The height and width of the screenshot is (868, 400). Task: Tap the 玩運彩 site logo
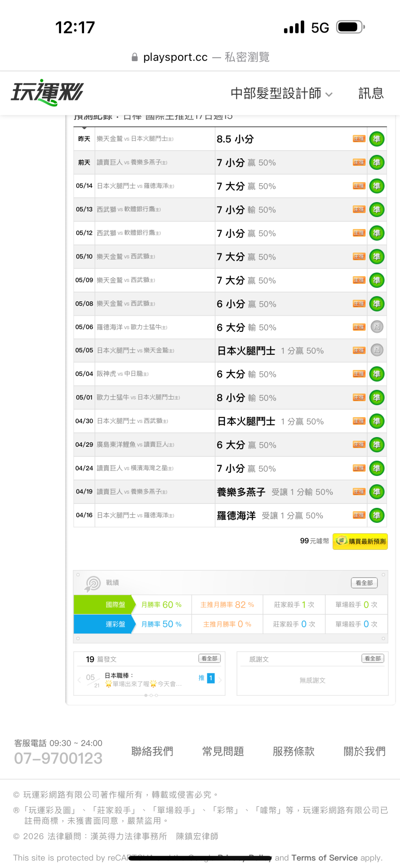click(47, 93)
